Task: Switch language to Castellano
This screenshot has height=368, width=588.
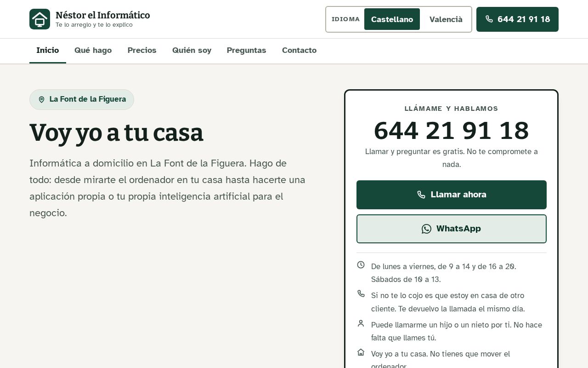Action: pyautogui.click(x=392, y=19)
